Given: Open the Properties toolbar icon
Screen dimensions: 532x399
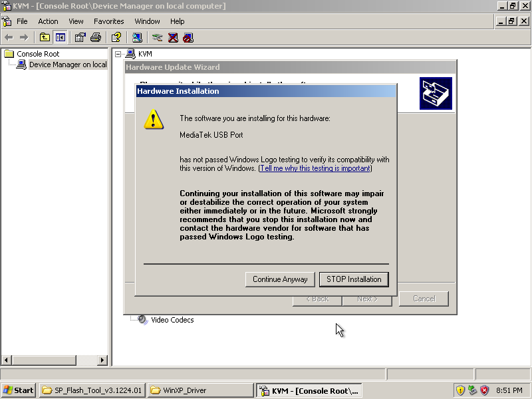Looking at the screenshot, I should (80, 37).
